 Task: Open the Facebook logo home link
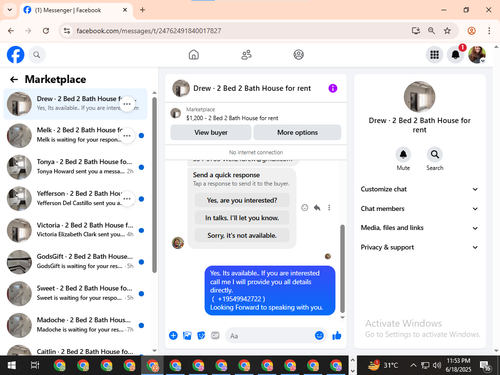tap(15, 55)
